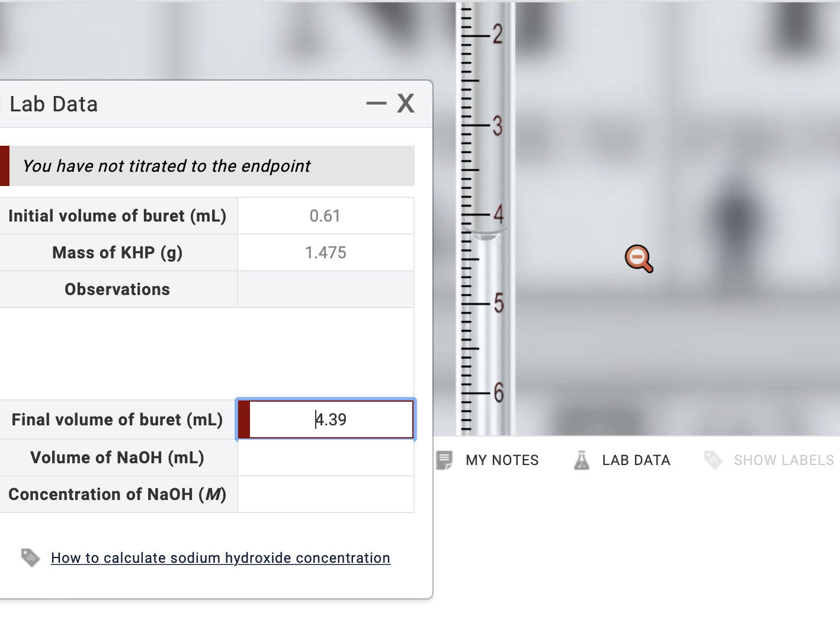
Task: Click the endpoint warning message
Action: (x=166, y=166)
